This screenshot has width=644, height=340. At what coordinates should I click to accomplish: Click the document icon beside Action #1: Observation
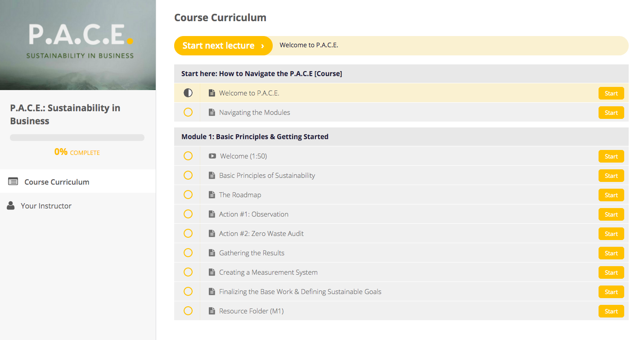[212, 214]
